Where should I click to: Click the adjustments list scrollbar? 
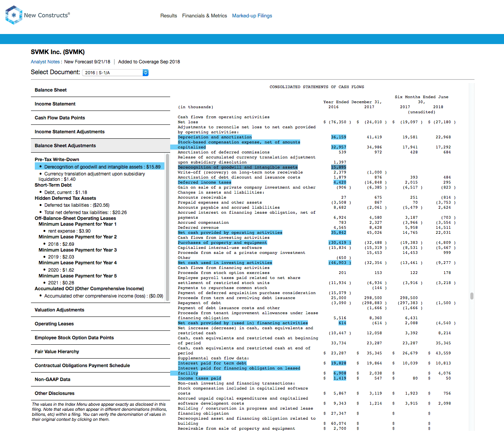click(x=167, y=227)
